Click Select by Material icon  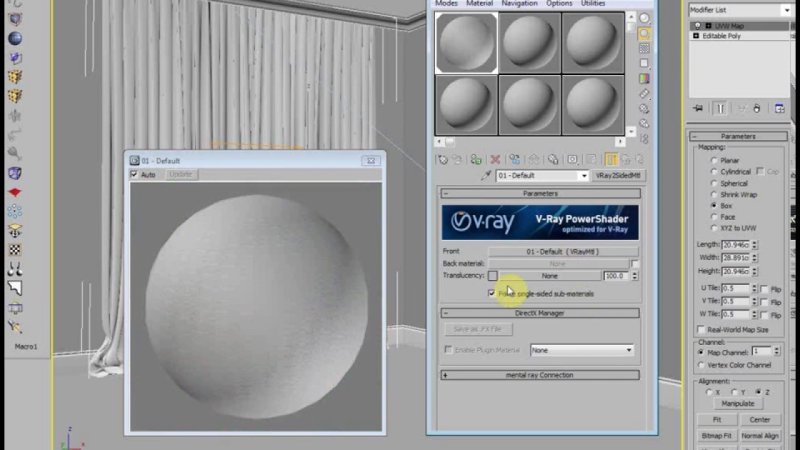pos(644,123)
